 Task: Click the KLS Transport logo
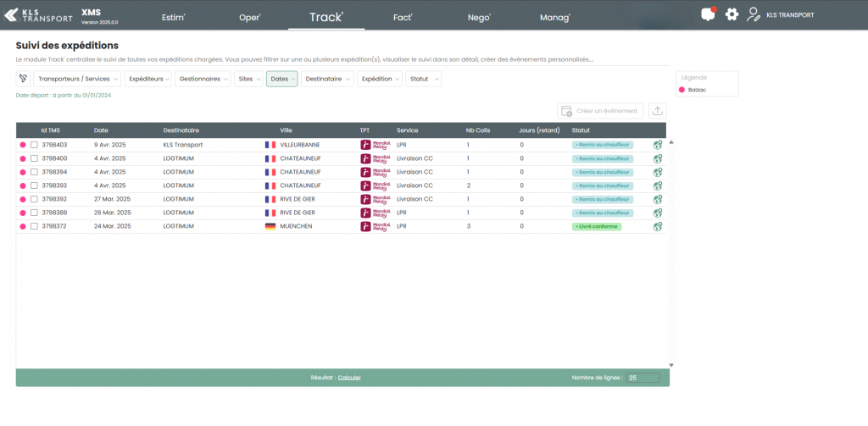coord(38,15)
